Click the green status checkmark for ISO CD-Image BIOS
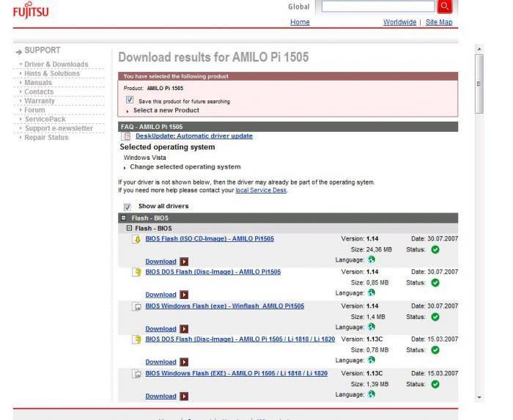This screenshot has width=513, height=420. [x=435, y=249]
